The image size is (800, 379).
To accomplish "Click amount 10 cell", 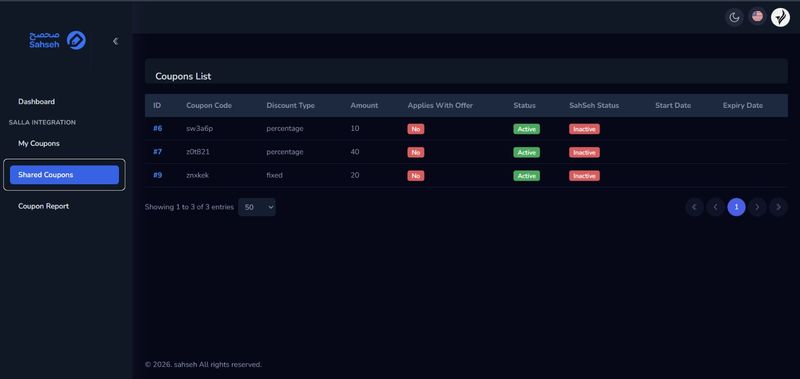I will [355, 129].
